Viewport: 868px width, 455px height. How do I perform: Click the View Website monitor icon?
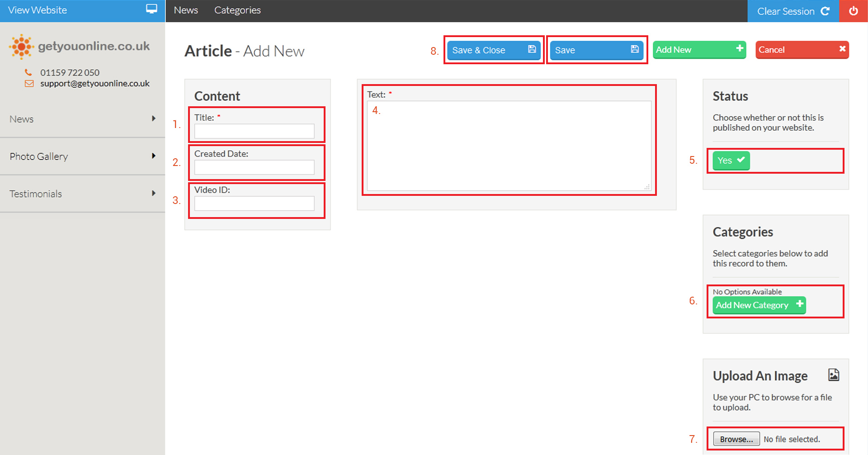pos(151,9)
